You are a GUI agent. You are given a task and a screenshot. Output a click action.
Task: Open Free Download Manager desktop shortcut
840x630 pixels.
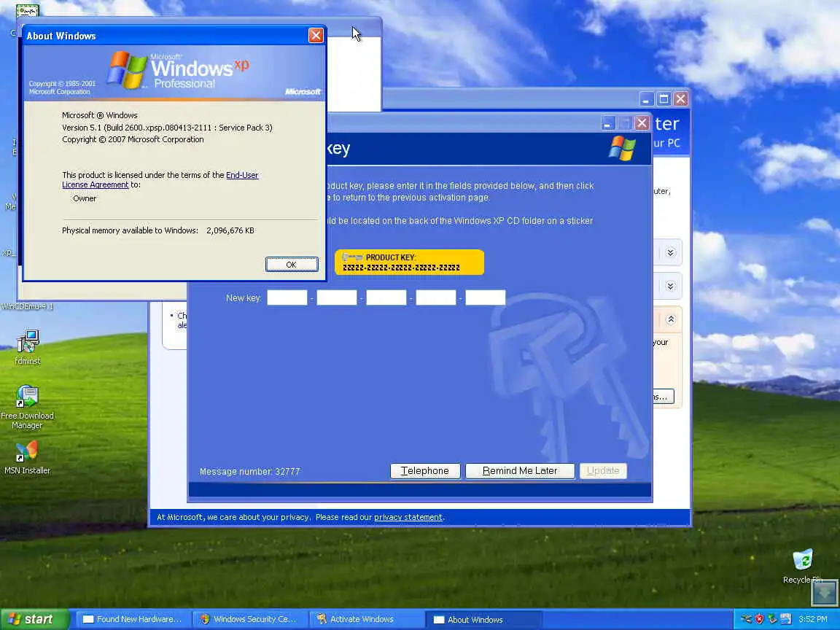coord(27,407)
